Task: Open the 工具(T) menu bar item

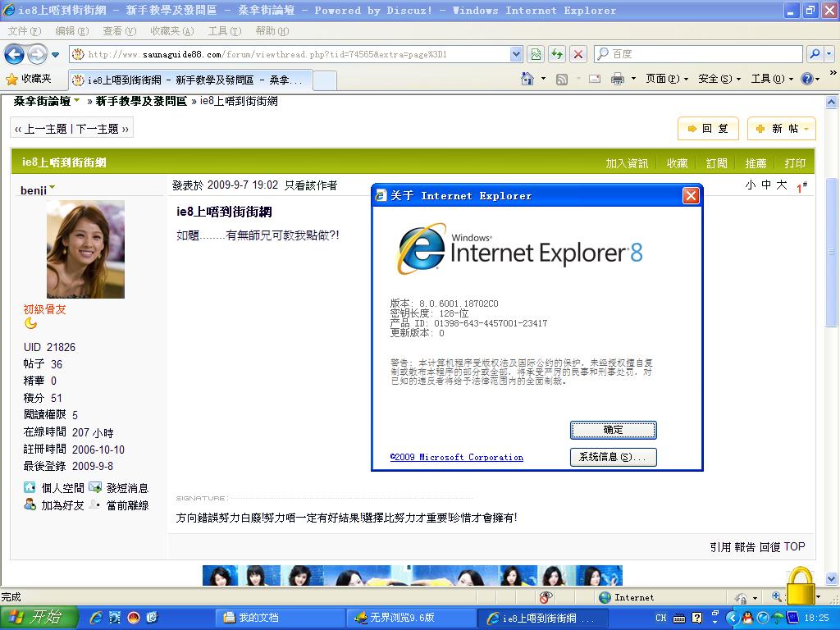Action: tap(225, 31)
